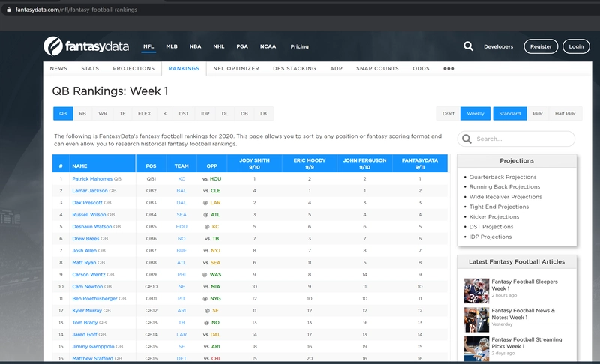The height and width of the screenshot is (364, 600).
Task: Switch rankings to Draft mode
Action: [x=448, y=113]
